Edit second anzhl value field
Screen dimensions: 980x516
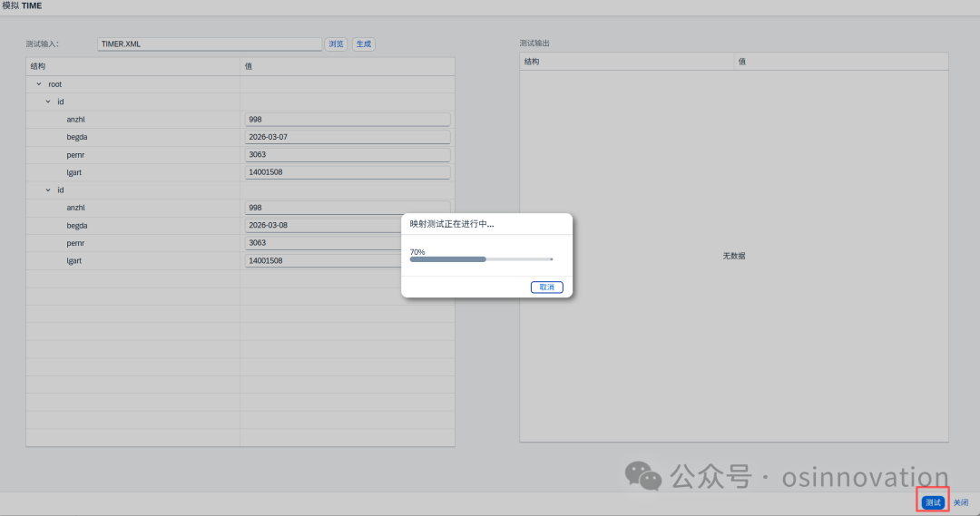(x=347, y=208)
